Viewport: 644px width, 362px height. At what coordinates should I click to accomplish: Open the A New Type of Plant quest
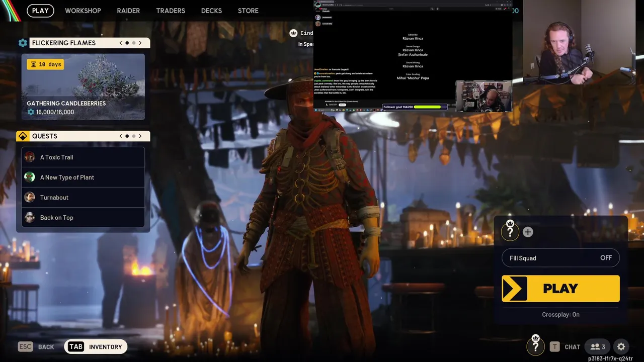point(83,177)
